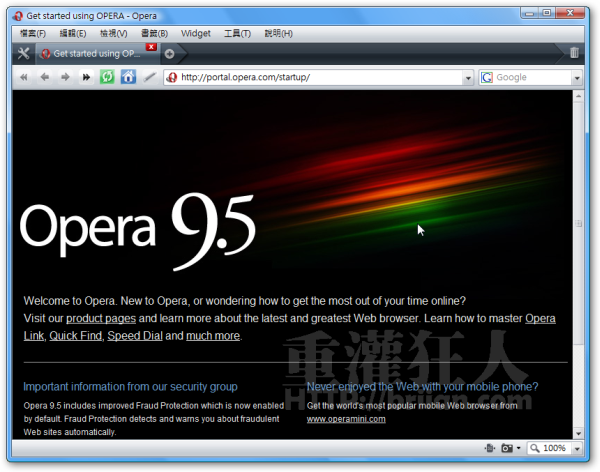This screenshot has width=600, height=472.
Task: Close the Get started using OPERA tab
Action: coord(151,47)
